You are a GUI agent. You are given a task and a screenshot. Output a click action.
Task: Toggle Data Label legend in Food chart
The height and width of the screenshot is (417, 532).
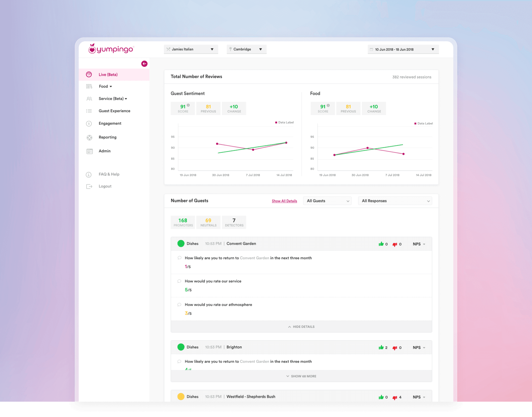click(x=423, y=123)
